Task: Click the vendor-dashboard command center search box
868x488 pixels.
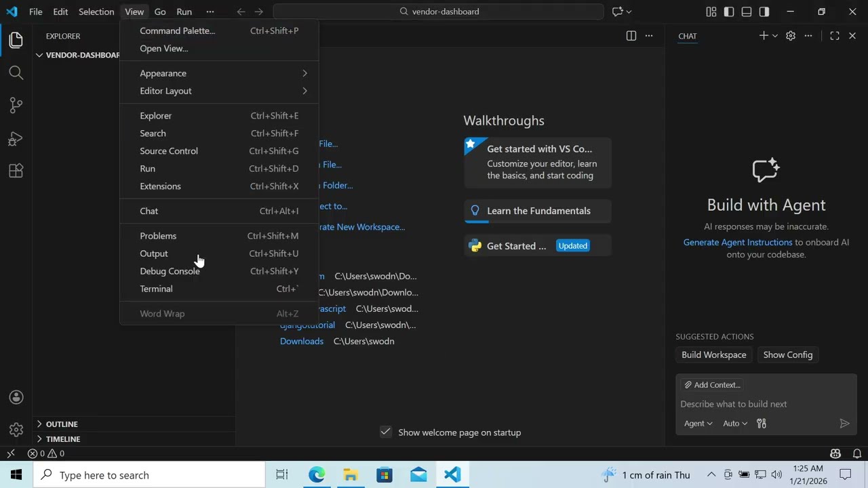Action: (439, 12)
